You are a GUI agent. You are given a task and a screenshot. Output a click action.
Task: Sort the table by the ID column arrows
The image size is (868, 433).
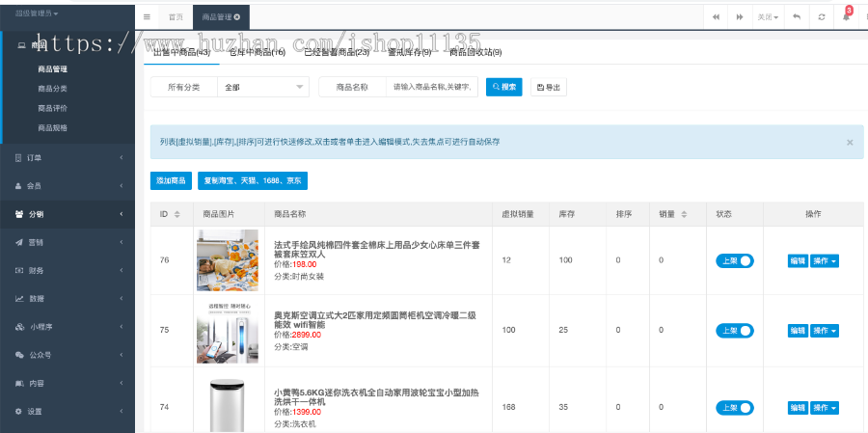(x=177, y=214)
